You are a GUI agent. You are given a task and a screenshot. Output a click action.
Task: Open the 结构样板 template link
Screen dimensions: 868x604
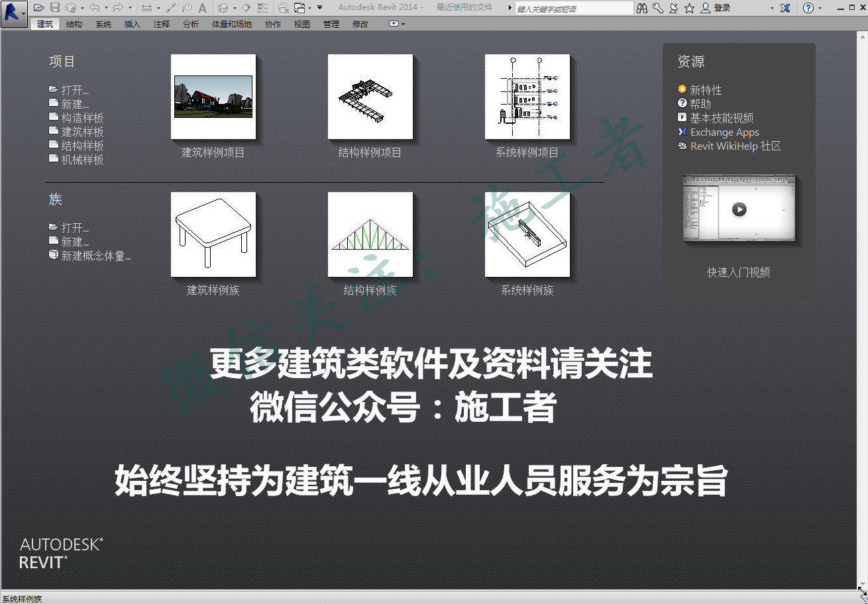[x=77, y=146]
